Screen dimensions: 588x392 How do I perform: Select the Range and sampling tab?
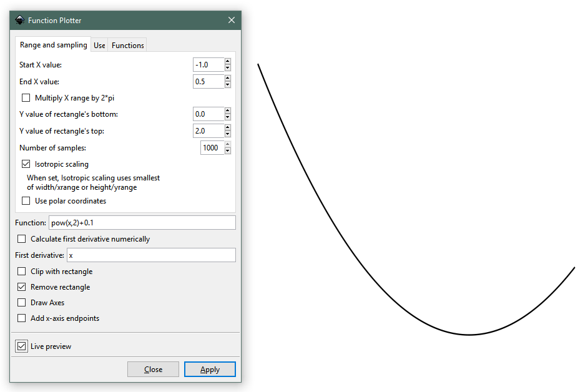pyautogui.click(x=53, y=44)
